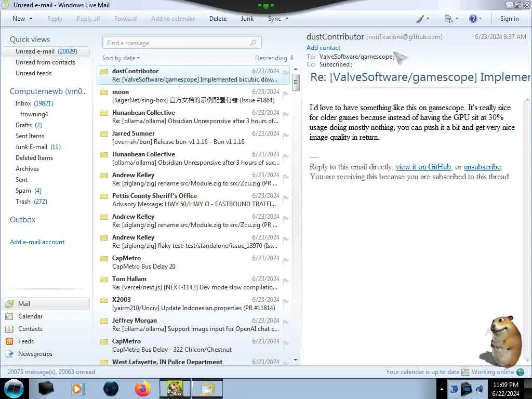Click view it on GitHub link
532x399 pixels.
pyautogui.click(x=423, y=167)
